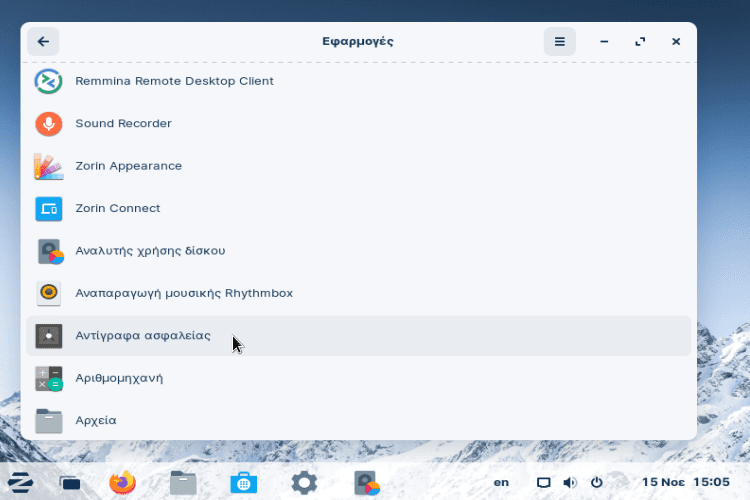Viewport: 750px width, 500px height.
Task: Open the Zorin start menu in taskbar
Action: pyautogui.click(x=21, y=482)
